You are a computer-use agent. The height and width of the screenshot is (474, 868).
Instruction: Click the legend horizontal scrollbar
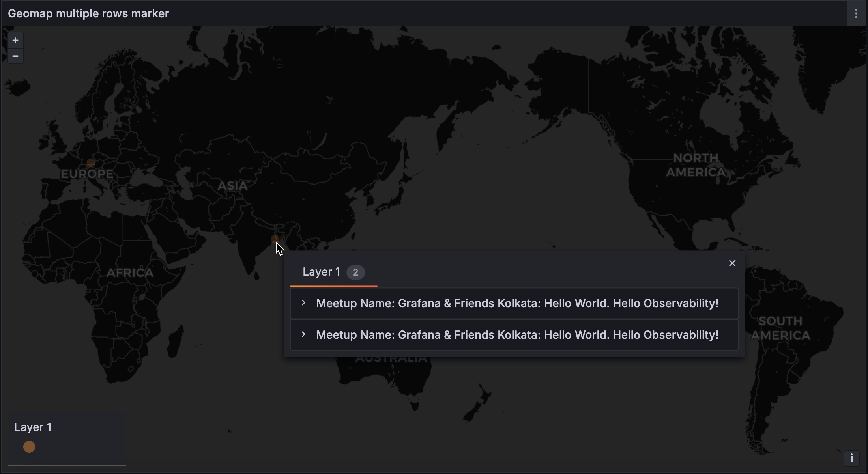[x=67, y=465]
